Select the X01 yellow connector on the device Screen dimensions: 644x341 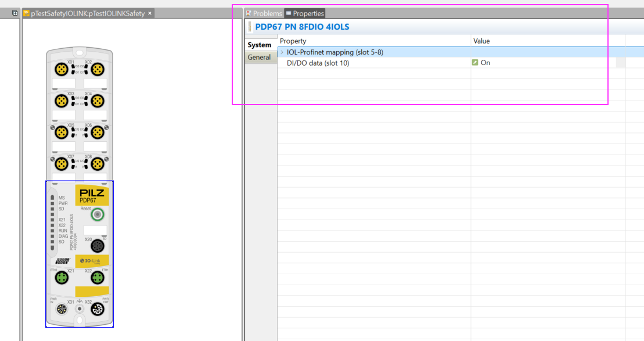pyautogui.click(x=62, y=70)
